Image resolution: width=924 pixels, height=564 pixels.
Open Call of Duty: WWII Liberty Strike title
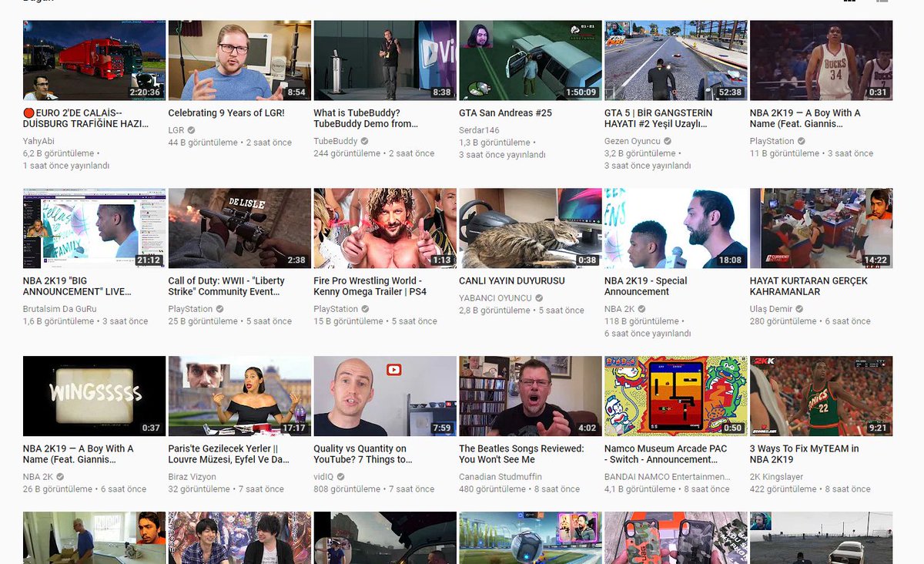point(226,286)
